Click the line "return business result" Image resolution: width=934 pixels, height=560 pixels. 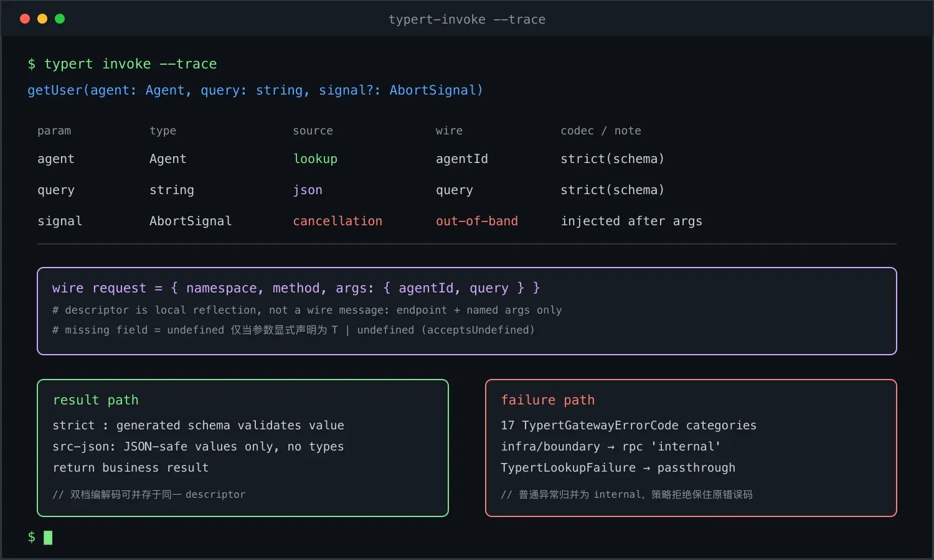tap(131, 468)
